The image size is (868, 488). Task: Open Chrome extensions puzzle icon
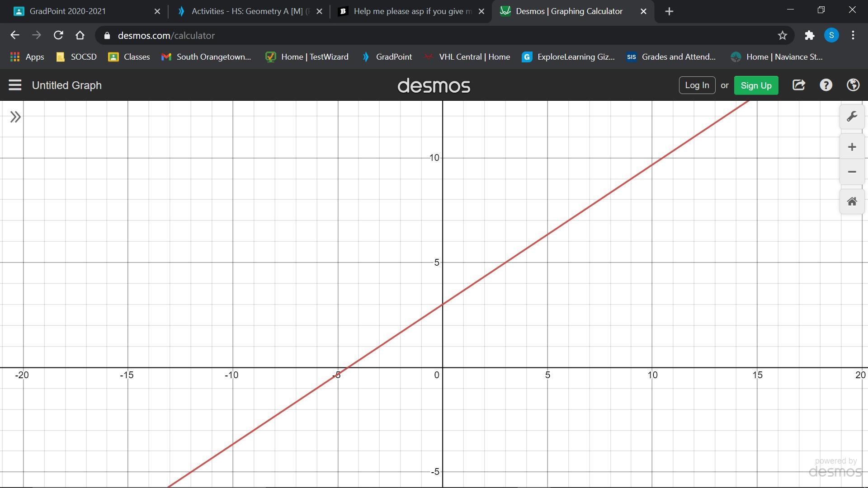809,35
